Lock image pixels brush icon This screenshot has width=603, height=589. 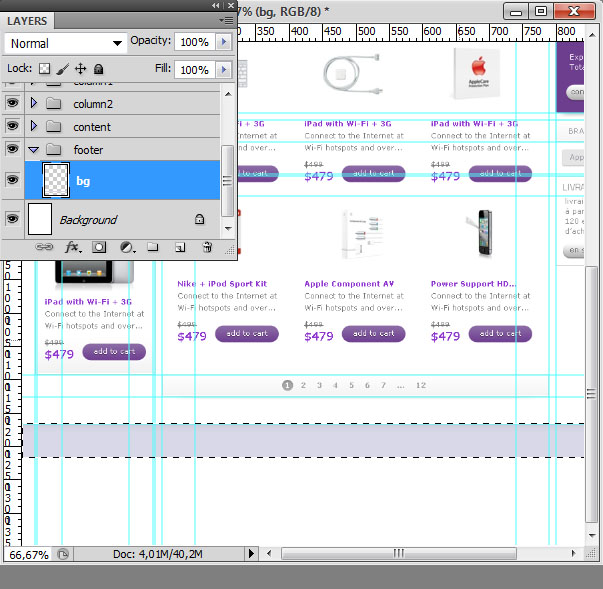pos(62,69)
